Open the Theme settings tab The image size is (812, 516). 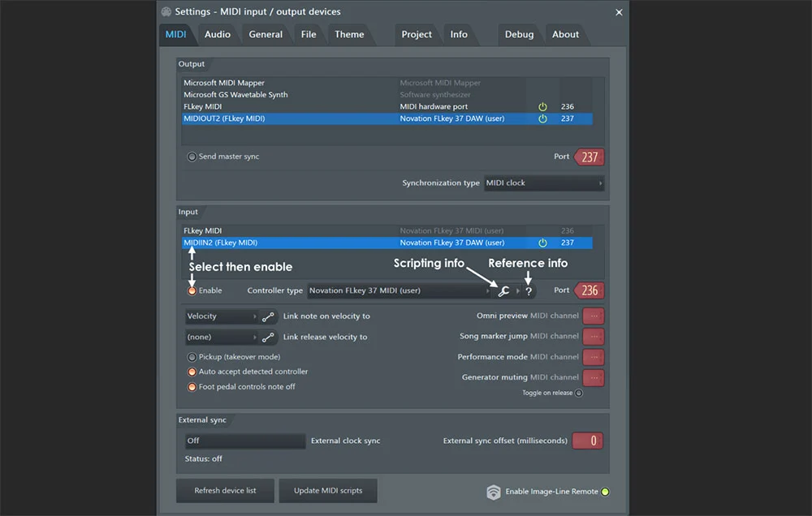349,34
